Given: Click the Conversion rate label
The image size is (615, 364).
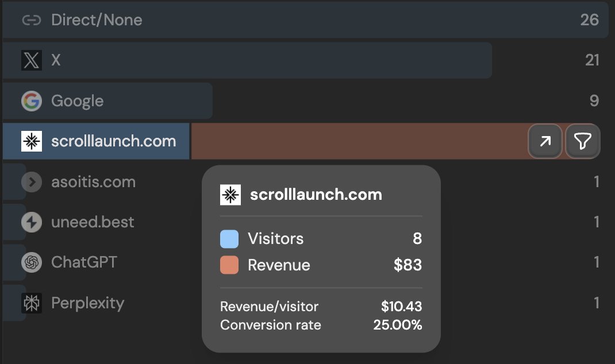Looking at the screenshot, I should pyautogui.click(x=271, y=325).
